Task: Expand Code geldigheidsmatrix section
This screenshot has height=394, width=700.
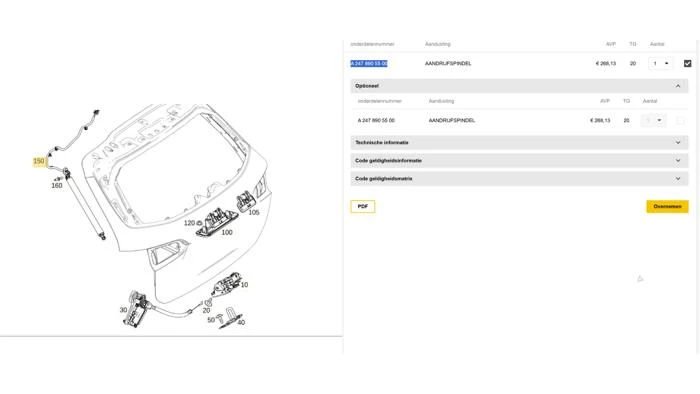Action: point(519,178)
